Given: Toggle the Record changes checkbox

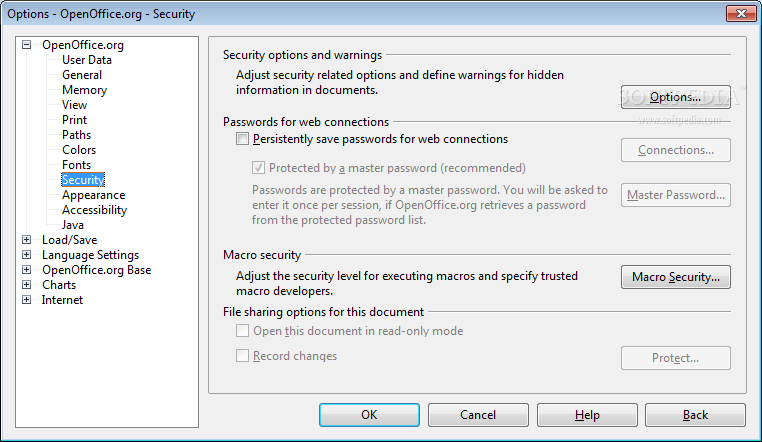Looking at the screenshot, I should (242, 356).
